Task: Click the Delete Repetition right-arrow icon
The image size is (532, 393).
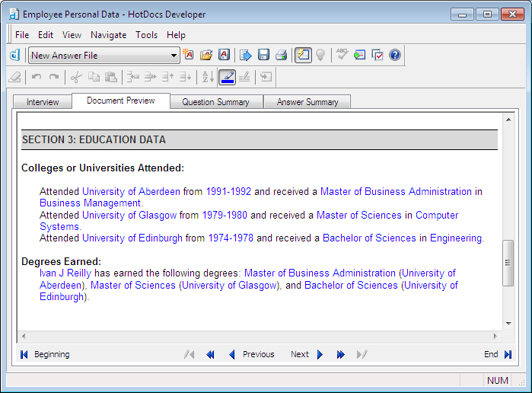Action: pos(150,77)
